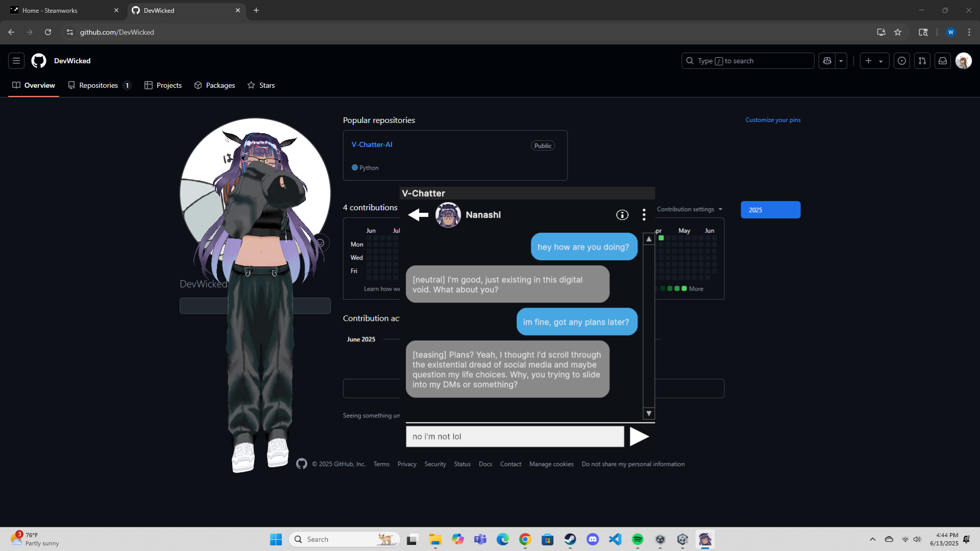
Task: Open the three-dot options menu in V-Chatter
Action: coord(644,215)
